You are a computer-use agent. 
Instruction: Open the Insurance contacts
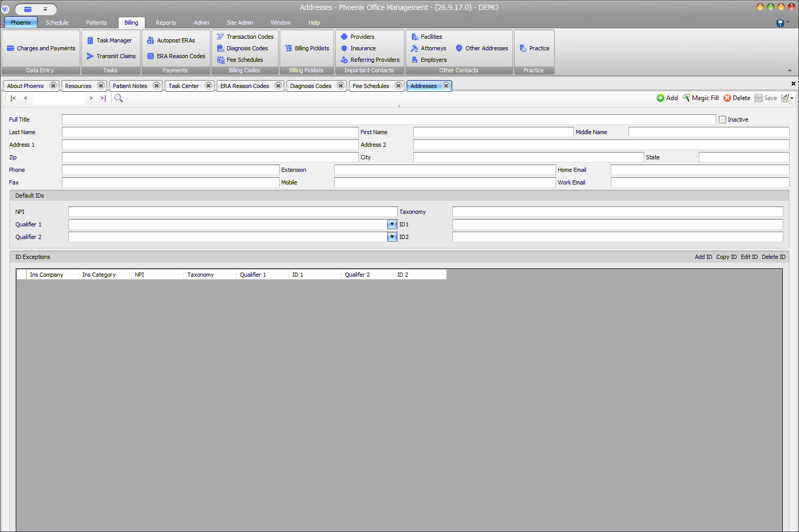[x=358, y=48]
